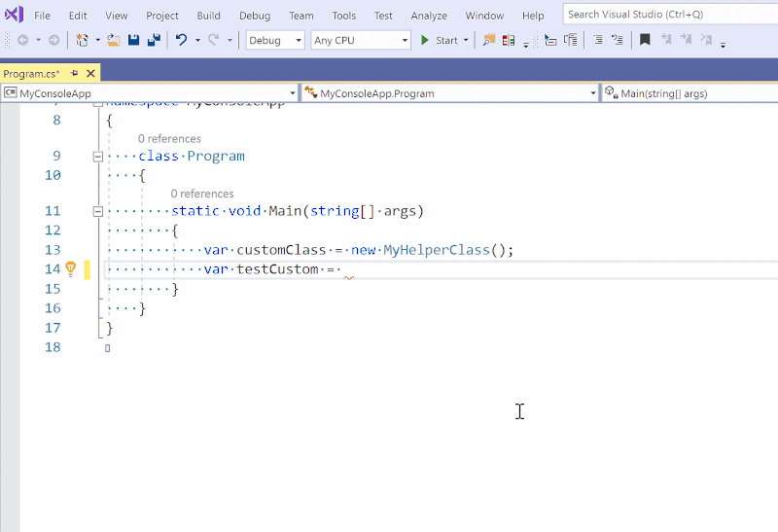Undo the last edit
Screen dimensions: 778x532
182,40
